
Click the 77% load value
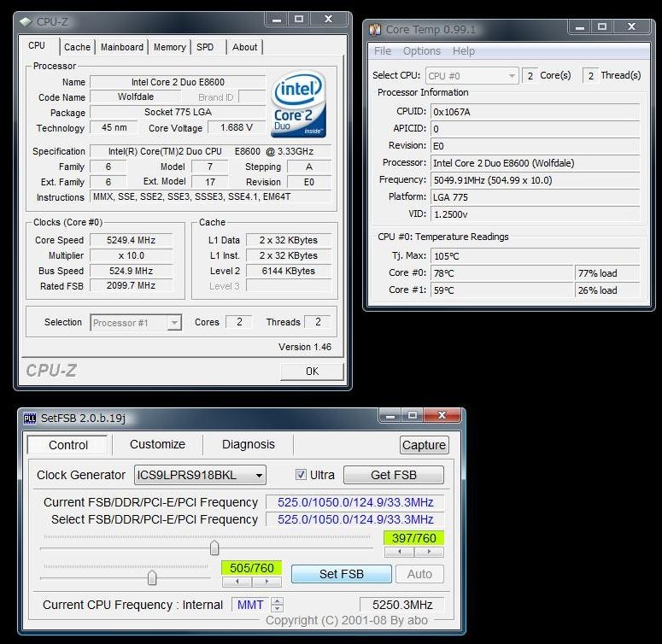607,273
